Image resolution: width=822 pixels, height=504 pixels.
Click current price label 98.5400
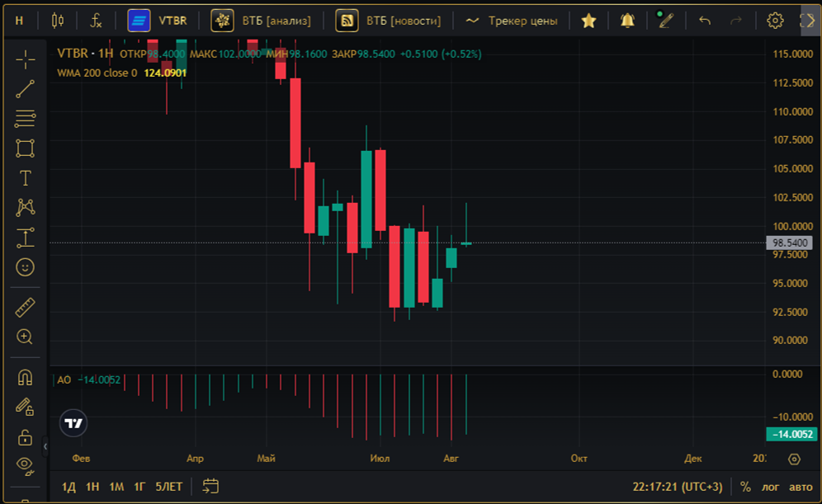point(790,243)
